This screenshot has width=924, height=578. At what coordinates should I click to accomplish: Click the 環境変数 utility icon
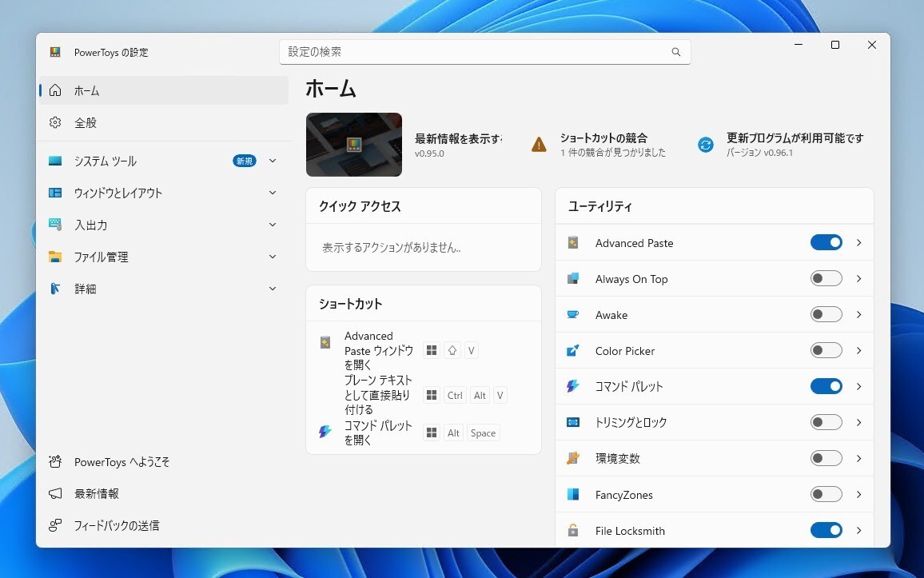click(x=573, y=459)
